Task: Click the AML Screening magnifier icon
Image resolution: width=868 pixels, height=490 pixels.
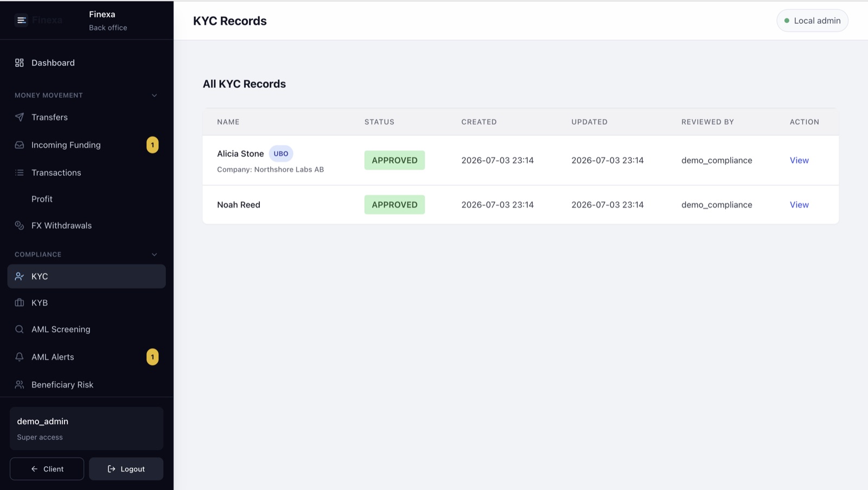Action: click(20, 329)
